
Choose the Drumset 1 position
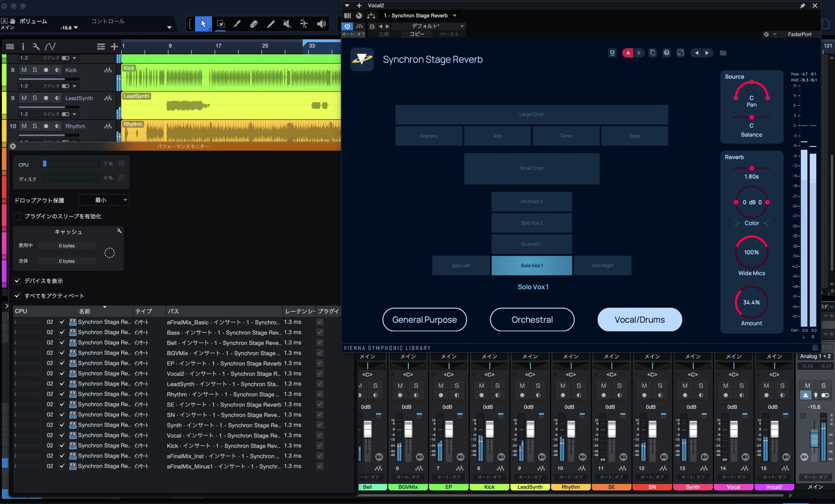pyautogui.click(x=532, y=244)
